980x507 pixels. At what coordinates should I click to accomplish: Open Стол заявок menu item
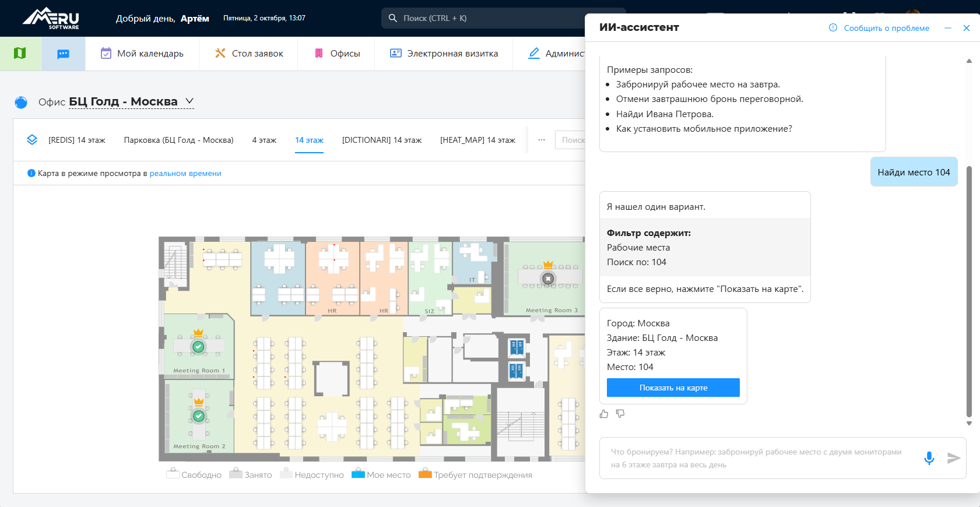[x=249, y=54]
